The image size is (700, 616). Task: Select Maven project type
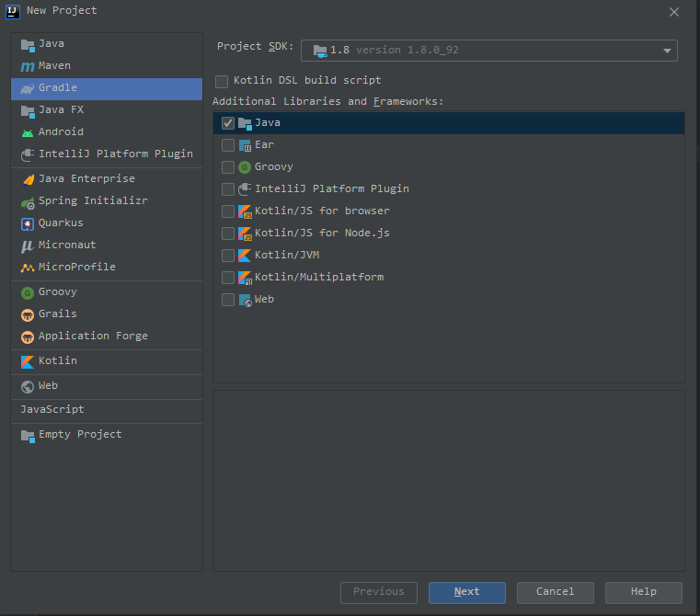107,66
